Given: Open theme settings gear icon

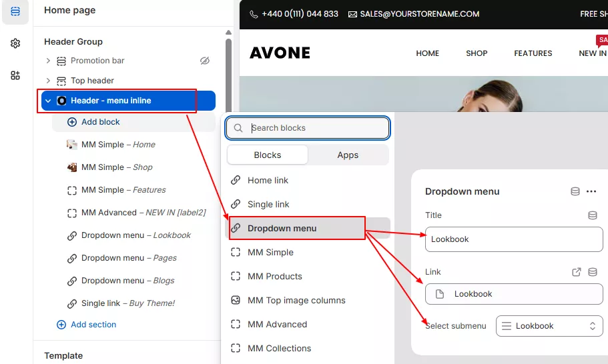Looking at the screenshot, I should [15, 43].
